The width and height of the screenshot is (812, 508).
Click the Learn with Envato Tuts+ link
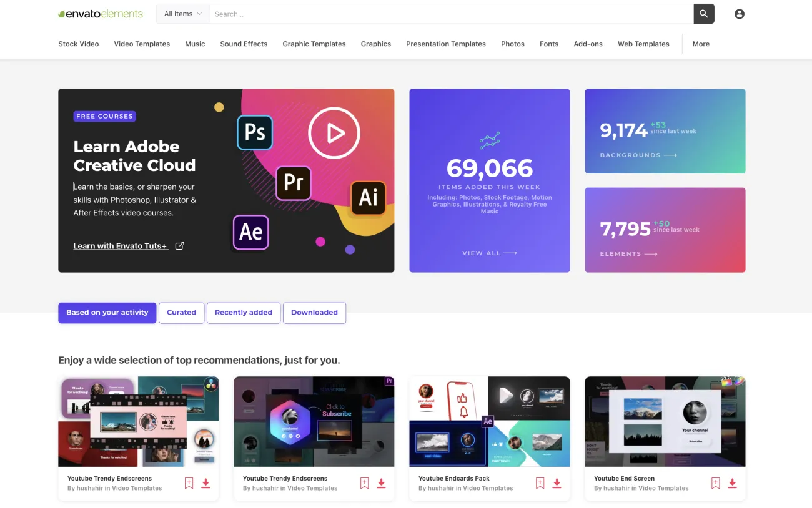[121, 246]
